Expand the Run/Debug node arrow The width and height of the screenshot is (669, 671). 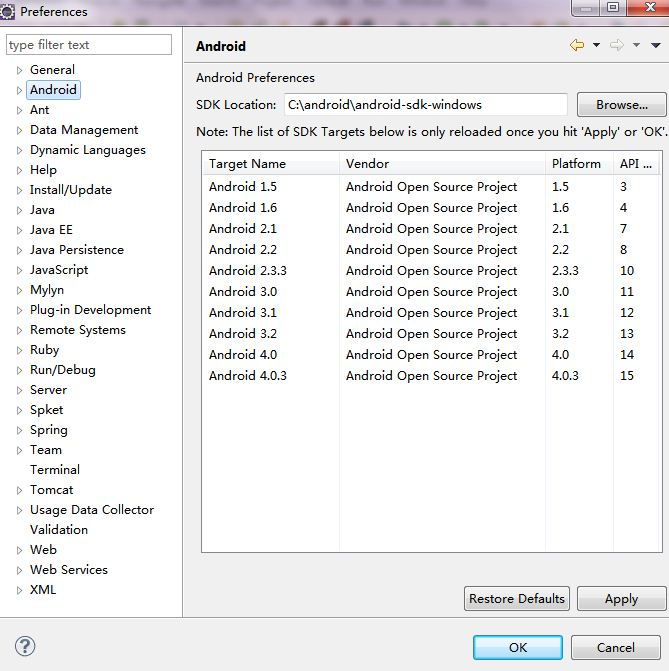tap(19, 371)
